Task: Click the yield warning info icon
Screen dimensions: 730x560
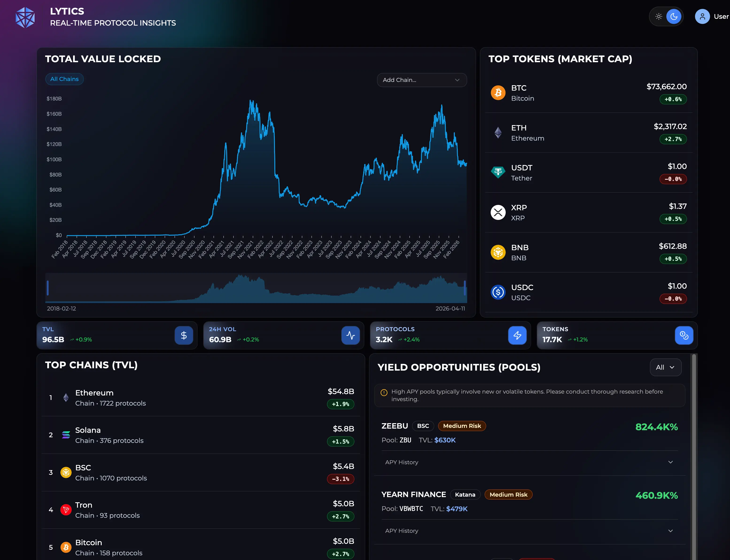Action: point(384,392)
